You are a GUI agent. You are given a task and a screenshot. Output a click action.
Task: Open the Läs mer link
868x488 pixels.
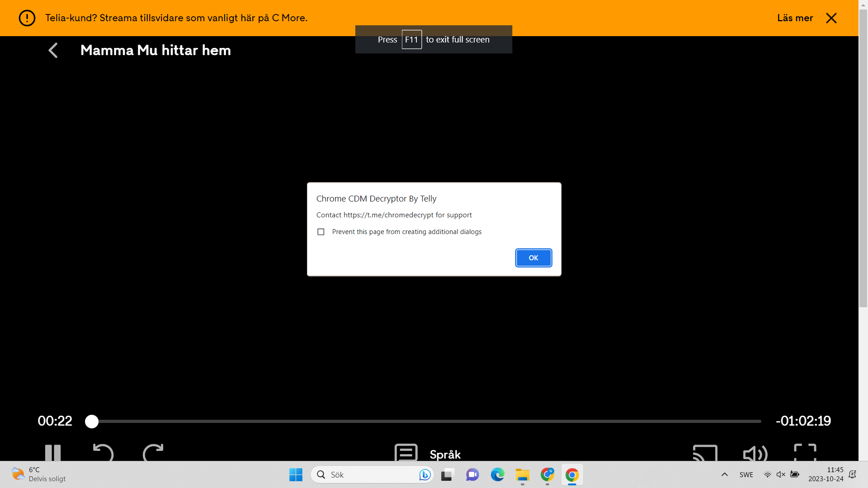pos(795,18)
